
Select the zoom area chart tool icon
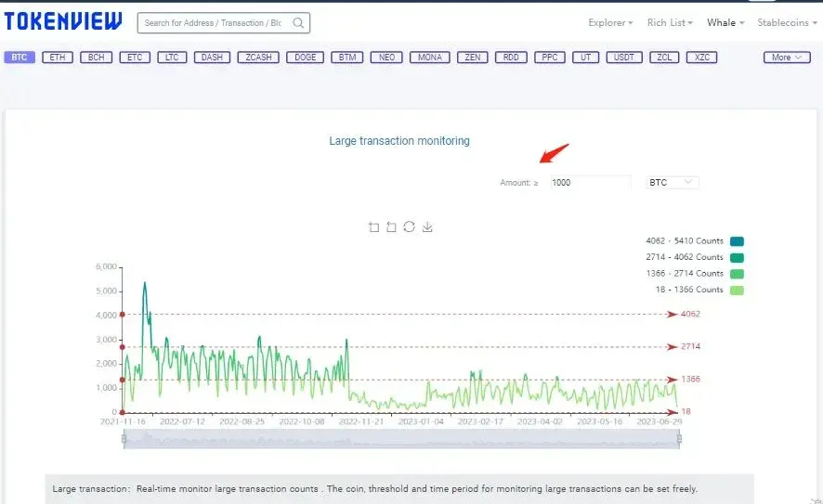(373, 227)
